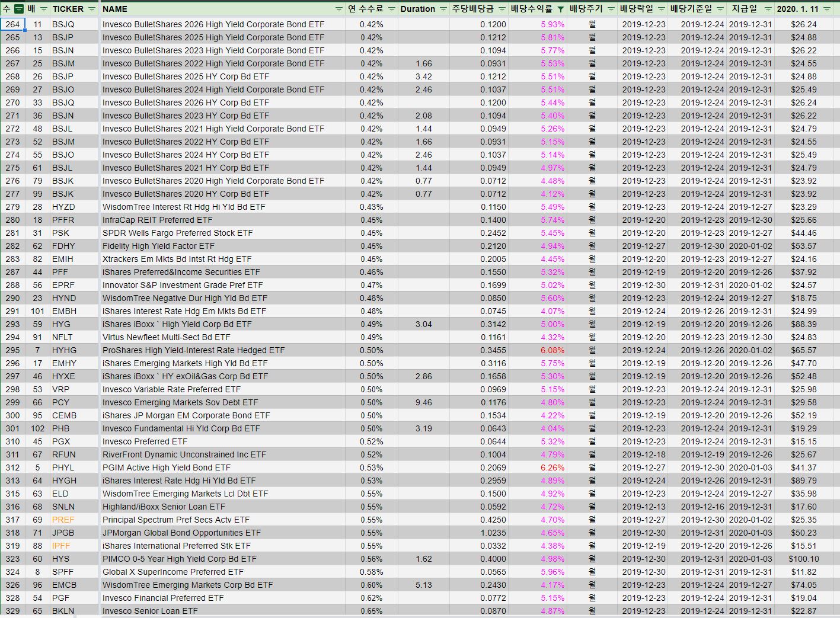Select the orange IPFF ticker cell
The width and height of the screenshot is (840, 618).
pyautogui.click(x=74, y=546)
